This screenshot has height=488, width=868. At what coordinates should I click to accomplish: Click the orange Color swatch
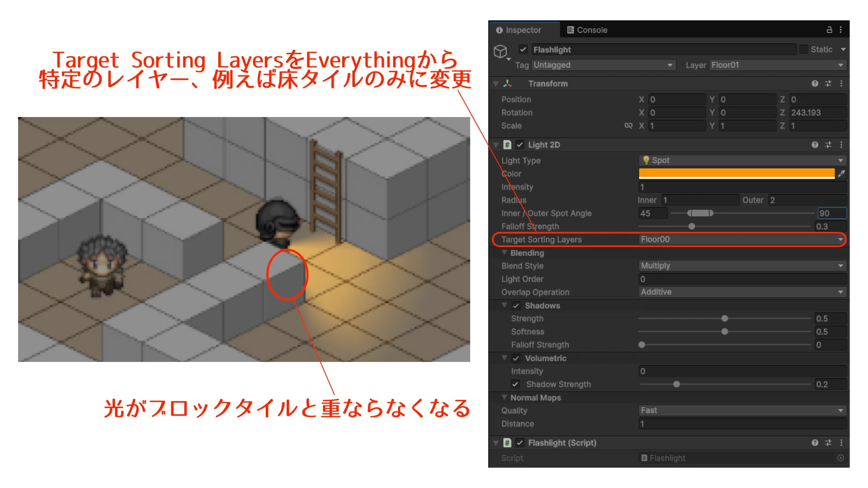point(736,174)
